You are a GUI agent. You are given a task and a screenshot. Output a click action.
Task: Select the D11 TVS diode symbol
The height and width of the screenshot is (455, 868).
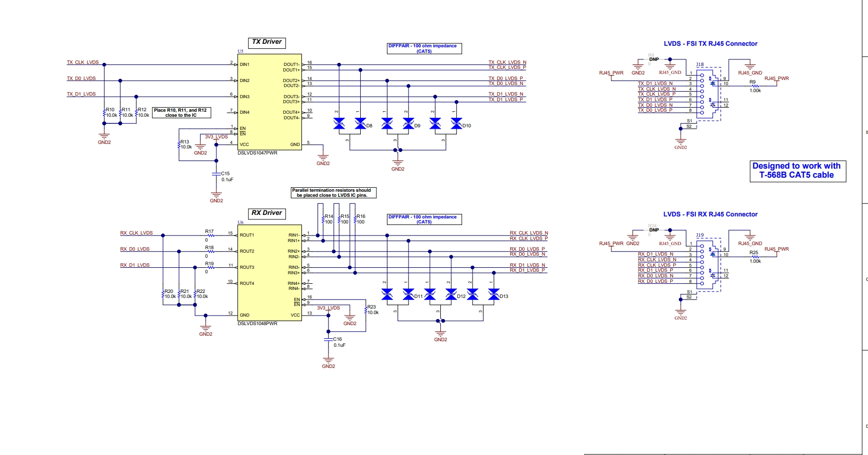click(x=398, y=294)
